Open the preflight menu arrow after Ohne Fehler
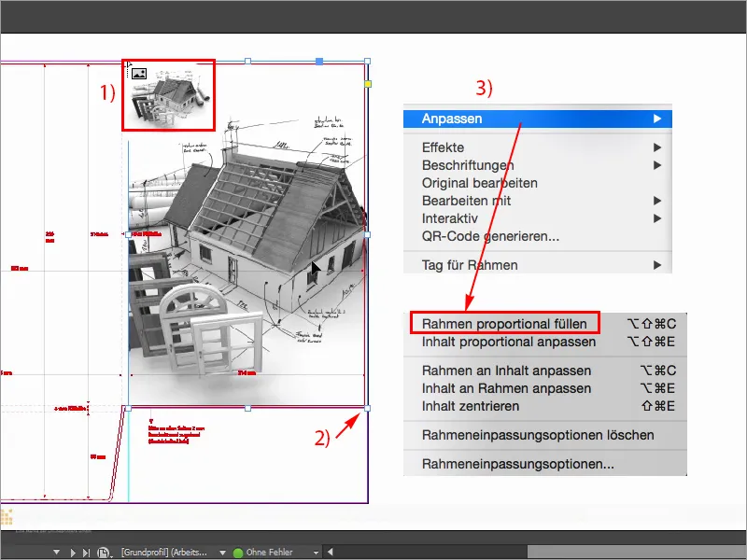747x560 pixels. [316, 553]
